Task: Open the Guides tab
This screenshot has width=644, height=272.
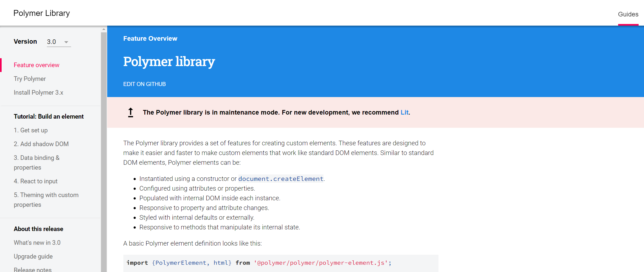Action: (x=628, y=14)
